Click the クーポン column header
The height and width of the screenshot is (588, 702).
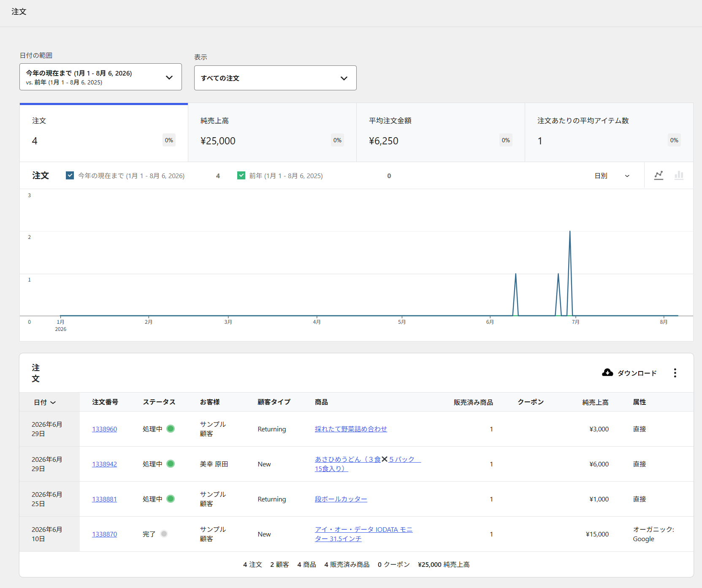[531, 402]
